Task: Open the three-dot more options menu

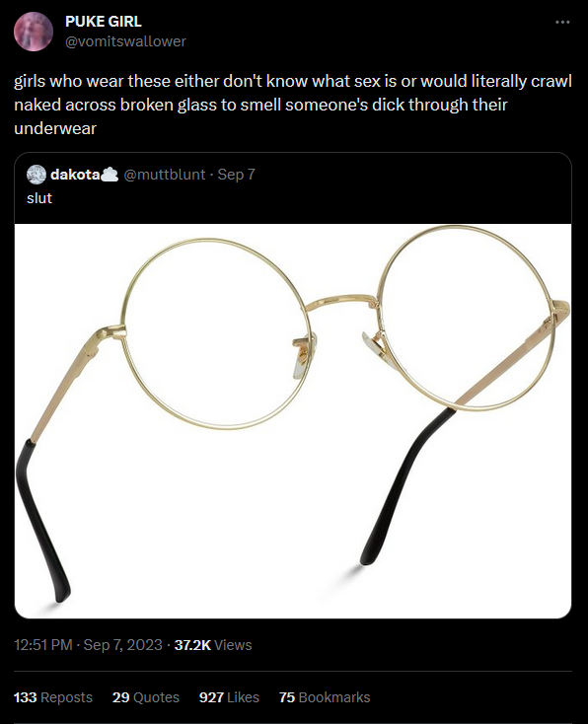Action: click(x=562, y=22)
